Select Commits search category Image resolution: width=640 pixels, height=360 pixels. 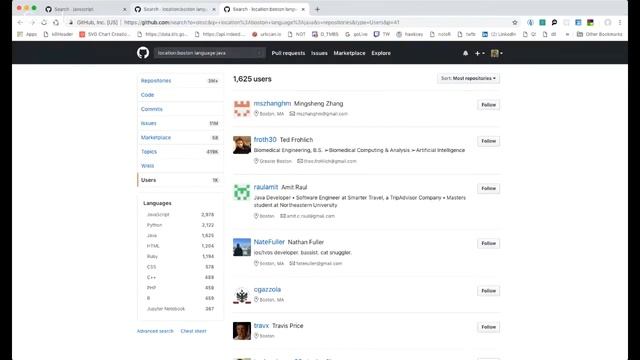pos(180,109)
